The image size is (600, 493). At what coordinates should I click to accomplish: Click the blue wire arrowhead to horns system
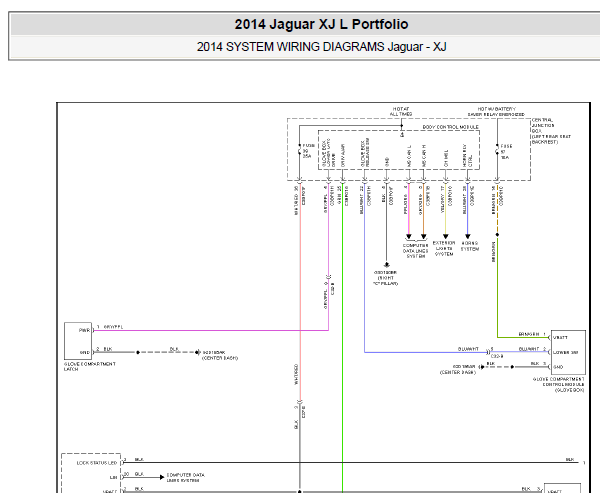[467, 236]
